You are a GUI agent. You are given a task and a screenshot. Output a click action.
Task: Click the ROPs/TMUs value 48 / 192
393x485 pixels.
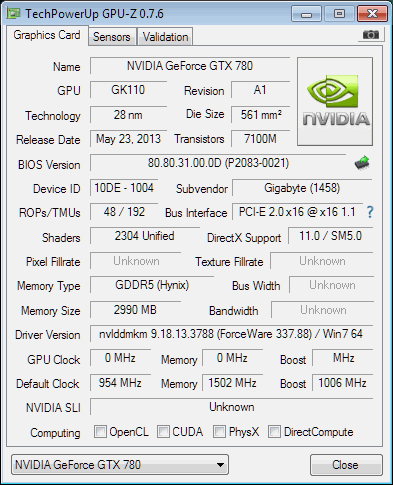[124, 212]
